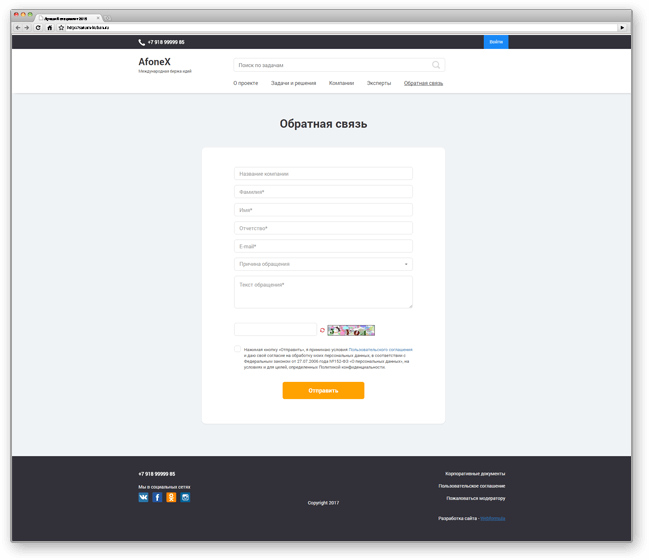Click the Мы в социальных сетях label
This screenshot has height=560, width=649.
click(x=164, y=487)
